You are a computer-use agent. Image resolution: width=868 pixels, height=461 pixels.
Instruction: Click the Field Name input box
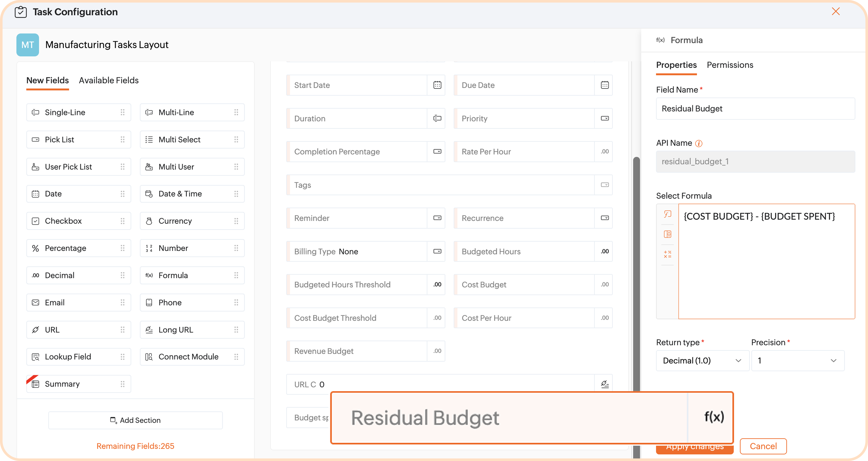point(755,109)
